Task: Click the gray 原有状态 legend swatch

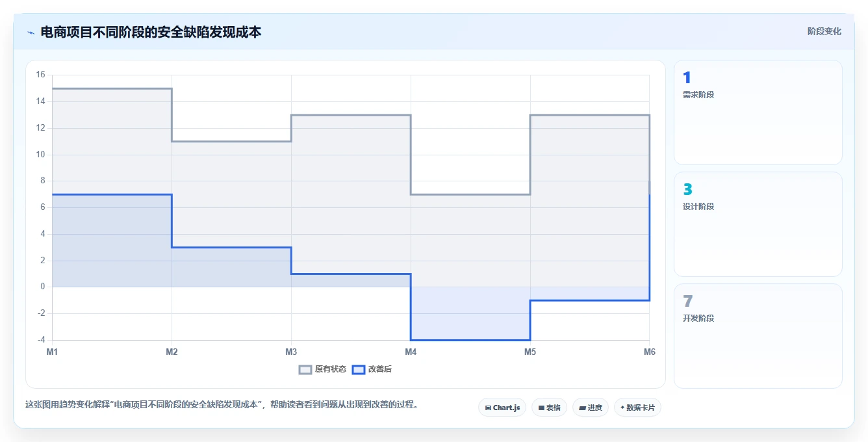Action: tap(305, 369)
